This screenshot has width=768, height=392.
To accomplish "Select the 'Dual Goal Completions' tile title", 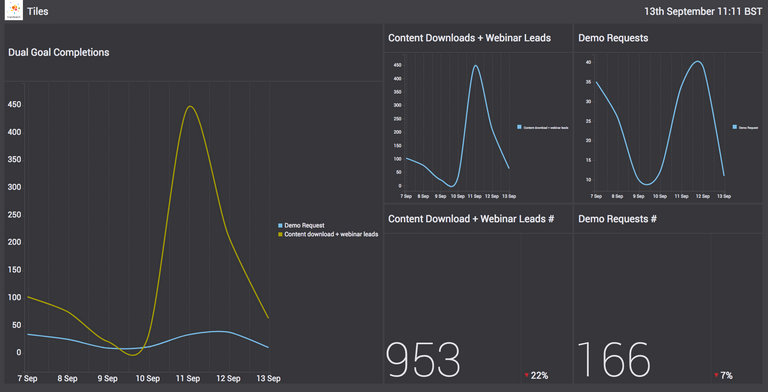I will click(x=59, y=52).
